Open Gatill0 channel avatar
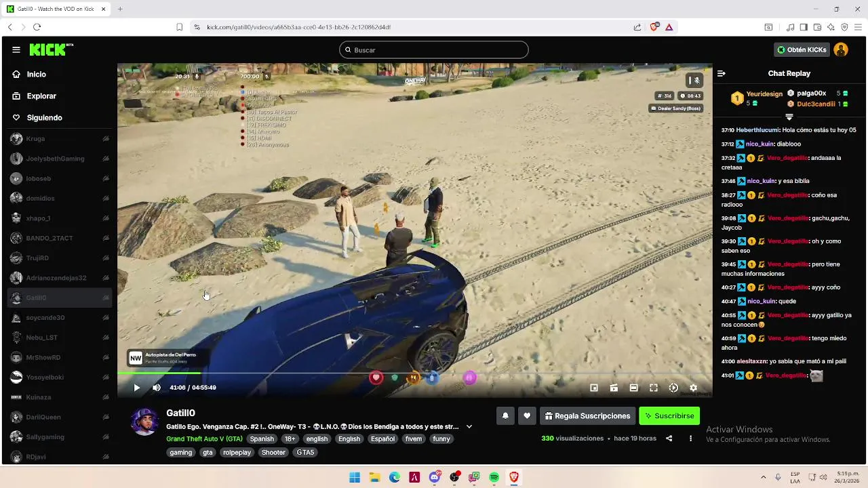868x488 pixels. (144, 422)
